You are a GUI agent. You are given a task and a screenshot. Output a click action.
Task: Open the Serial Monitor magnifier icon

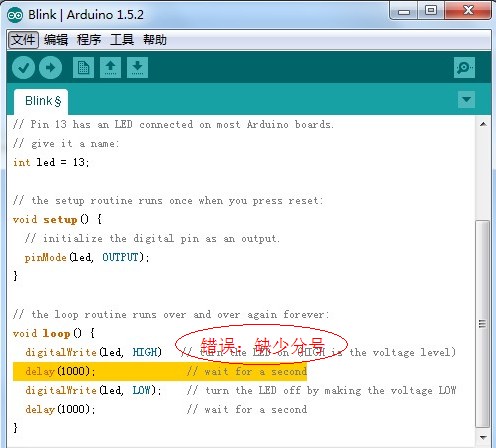[464, 68]
